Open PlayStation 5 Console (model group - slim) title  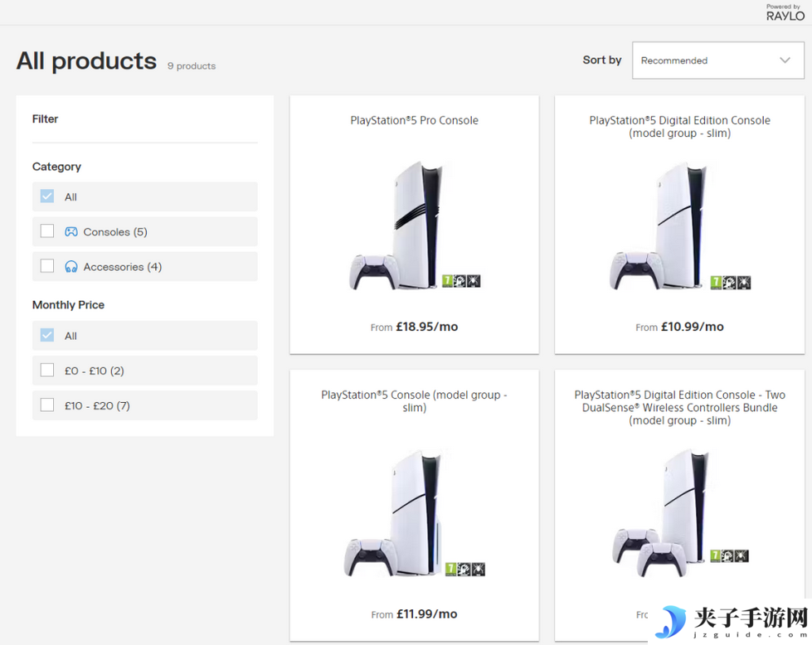(x=414, y=401)
